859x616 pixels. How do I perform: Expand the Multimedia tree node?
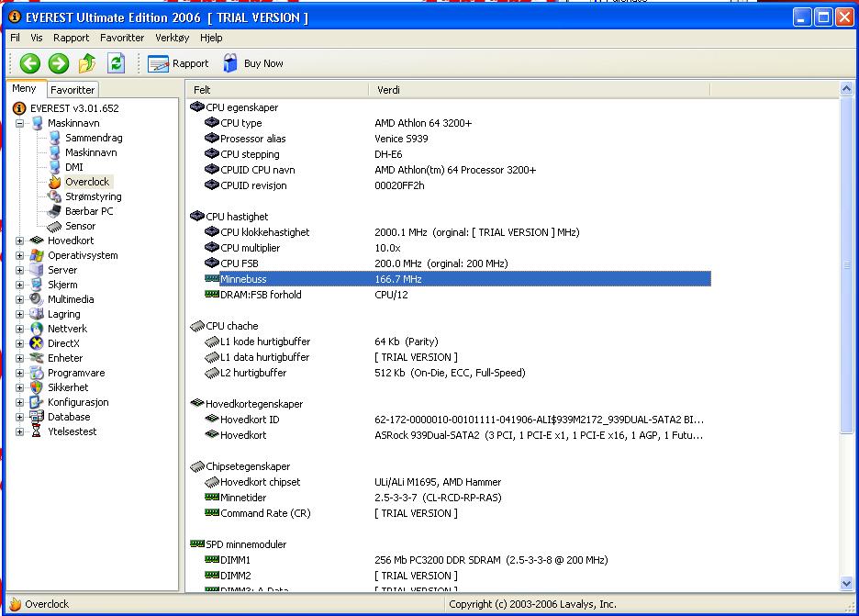[x=19, y=300]
